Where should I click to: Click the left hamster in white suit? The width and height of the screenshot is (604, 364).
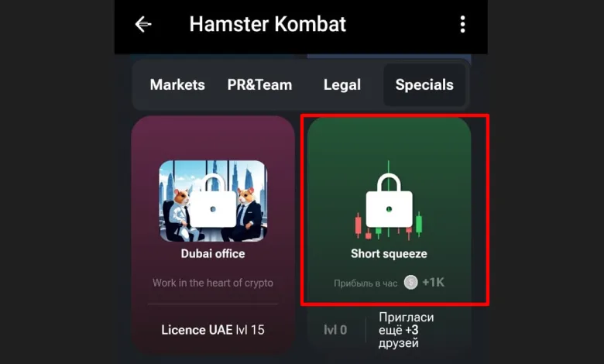180,214
